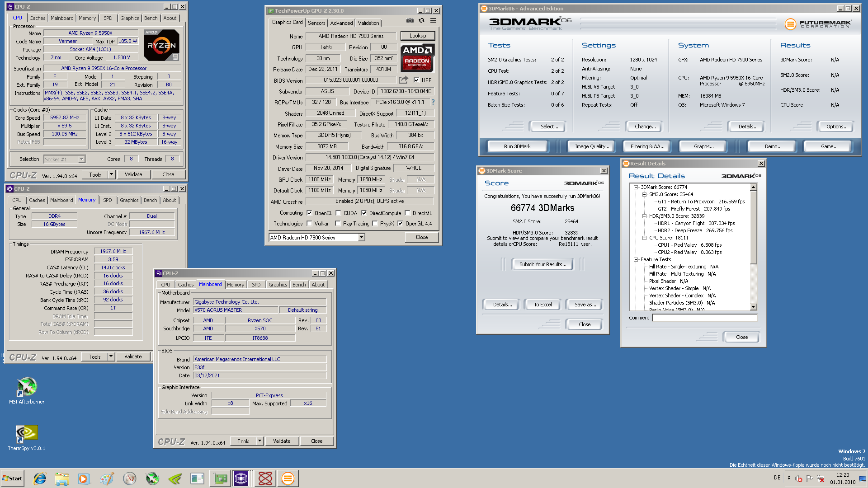
Task: Open SPD tab in CPU-Z Memory window
Action: 107,200
